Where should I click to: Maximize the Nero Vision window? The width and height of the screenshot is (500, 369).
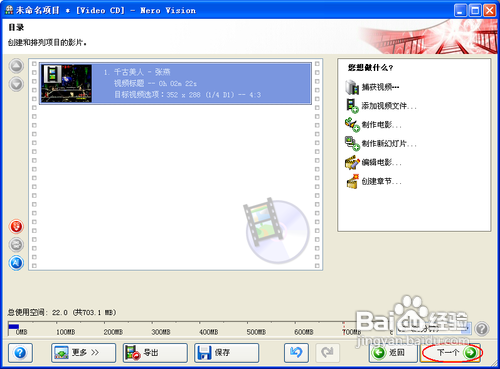pos(475,11)
